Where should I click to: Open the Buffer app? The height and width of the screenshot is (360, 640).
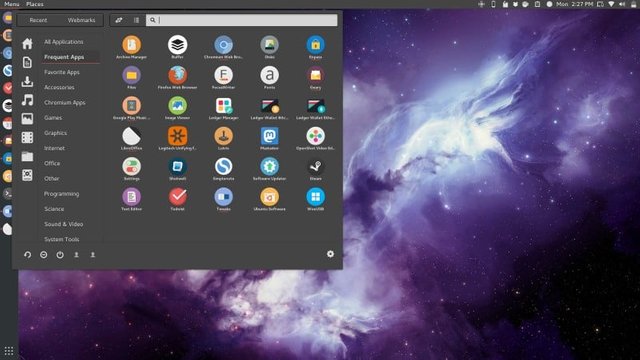click(x=178, y=45)
